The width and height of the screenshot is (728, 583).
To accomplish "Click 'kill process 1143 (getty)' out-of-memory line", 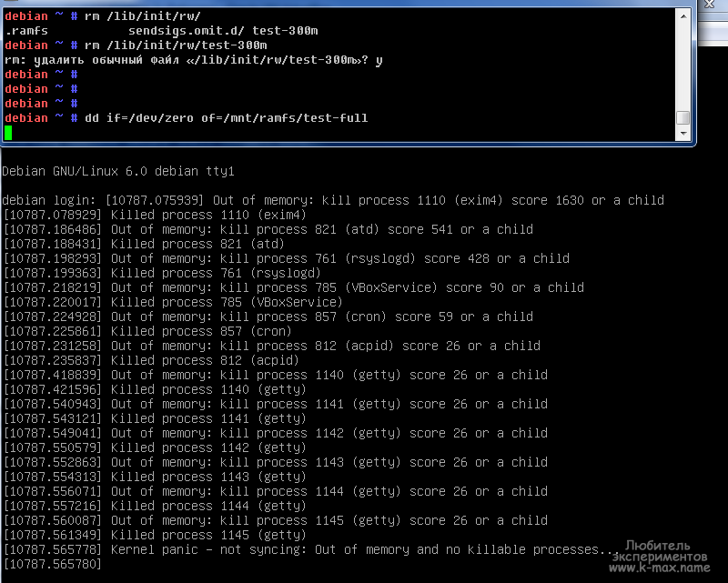I will click(276, 462).
